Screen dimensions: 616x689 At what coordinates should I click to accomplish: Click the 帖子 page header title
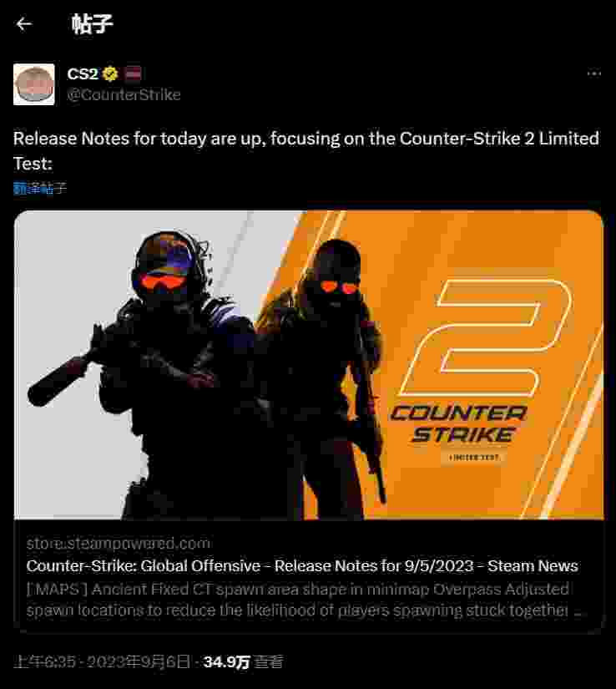point(92,23)
